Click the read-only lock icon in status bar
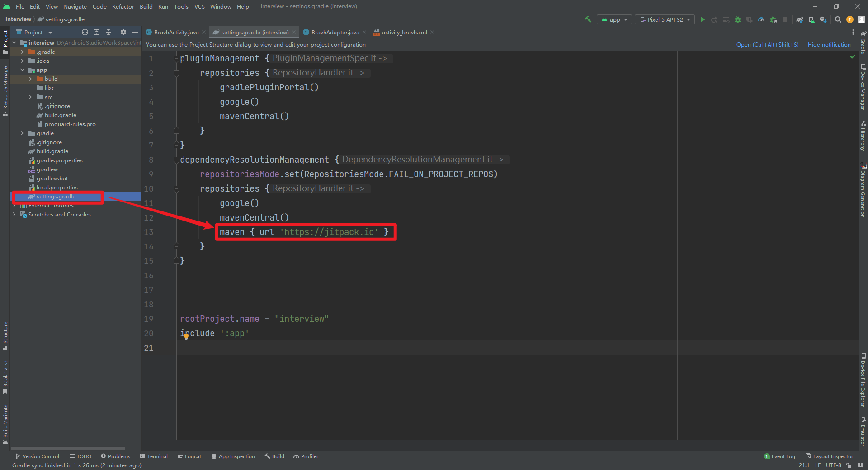This screenshot has height=470, width=868. click(x=849, y=465)
